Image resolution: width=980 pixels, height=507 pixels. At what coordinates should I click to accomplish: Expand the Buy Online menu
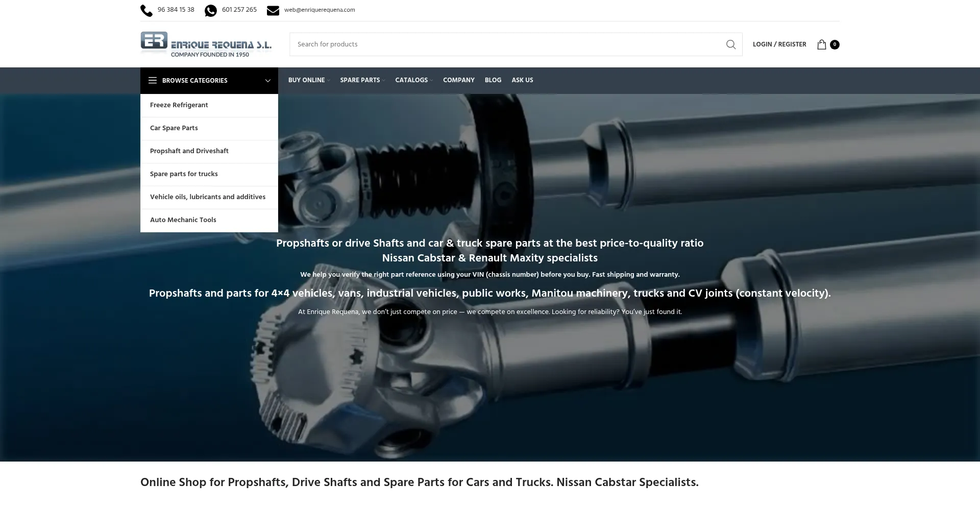pyautogui.click(x=309, y=80)
